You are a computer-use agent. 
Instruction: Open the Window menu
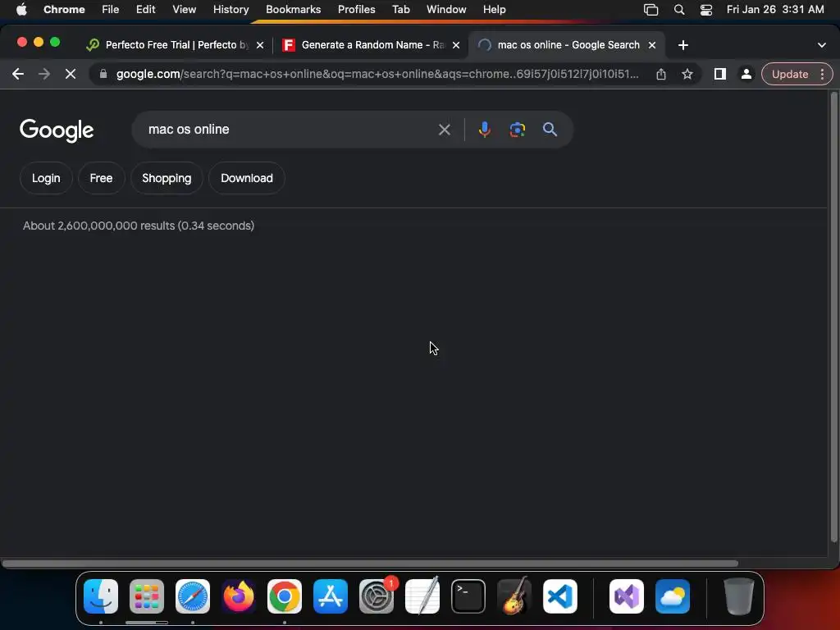pos(446,10)
